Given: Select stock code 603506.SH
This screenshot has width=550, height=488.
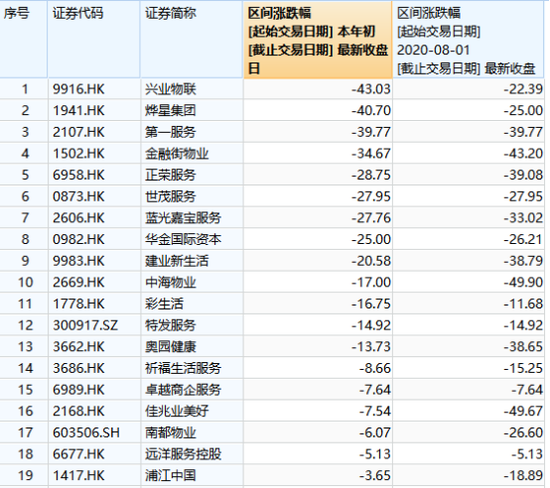Looking at the screenshot, I should [x=86, y=433].
